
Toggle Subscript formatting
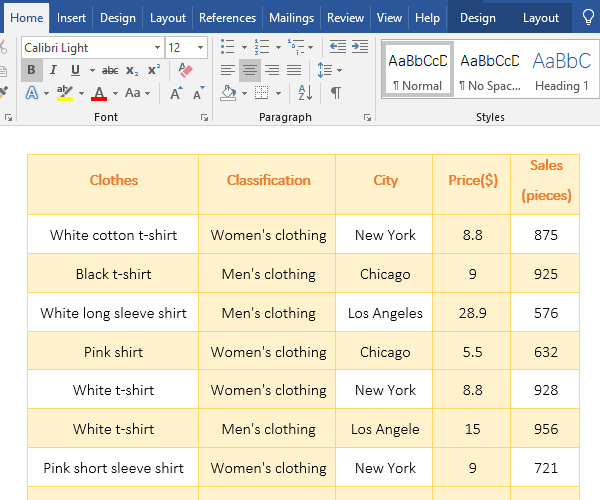click(x=132, y=70)
